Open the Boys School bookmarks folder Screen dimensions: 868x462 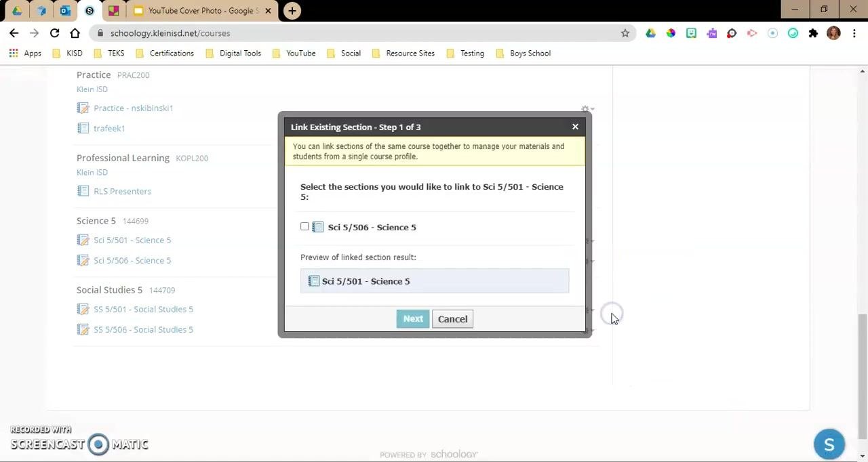[x=523, y=53]
